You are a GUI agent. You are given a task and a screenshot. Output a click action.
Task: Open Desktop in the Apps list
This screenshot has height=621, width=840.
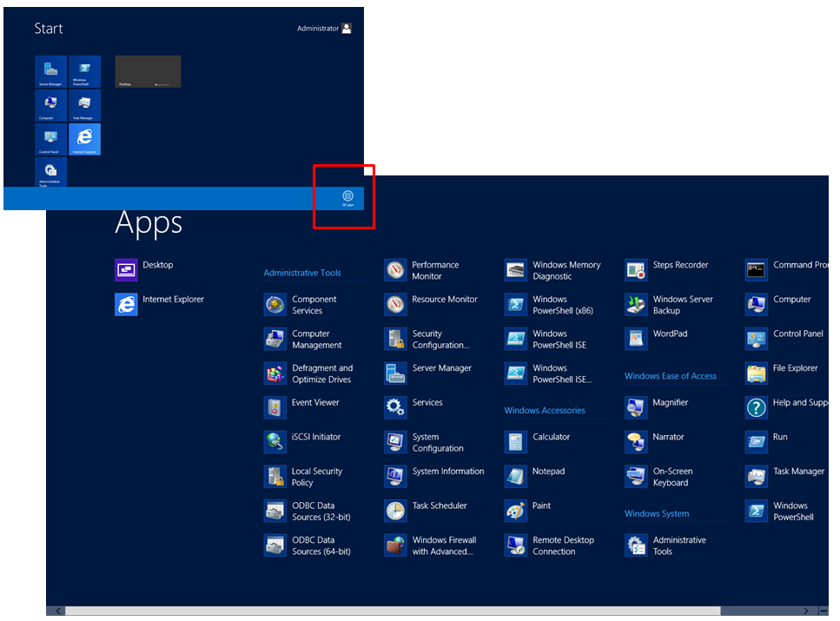pos(145,269)
